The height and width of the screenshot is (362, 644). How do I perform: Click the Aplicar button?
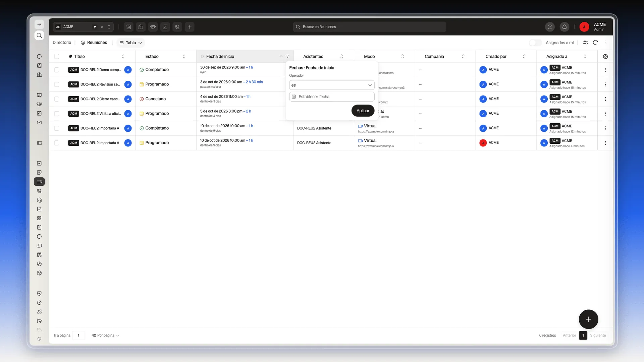click(x=363, y=111)
